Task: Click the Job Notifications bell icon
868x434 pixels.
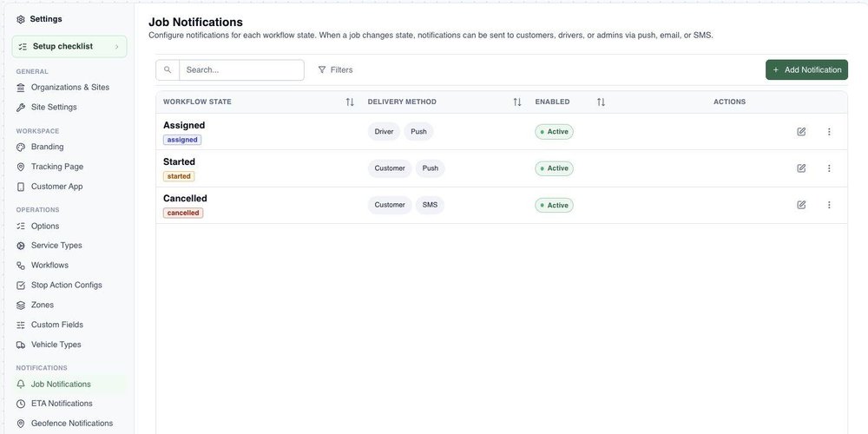Action: pyautogui.click(x=21, y=385)
